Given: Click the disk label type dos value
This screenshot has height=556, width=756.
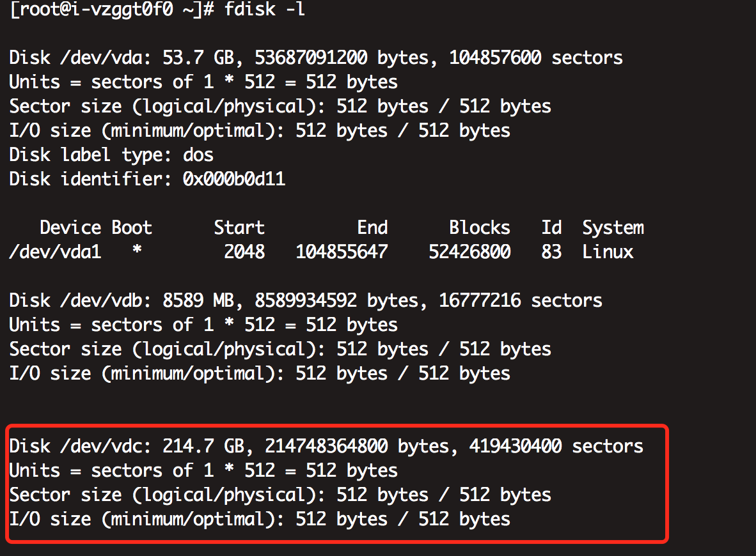Looking at the screenshot, I should coord(198,155).
